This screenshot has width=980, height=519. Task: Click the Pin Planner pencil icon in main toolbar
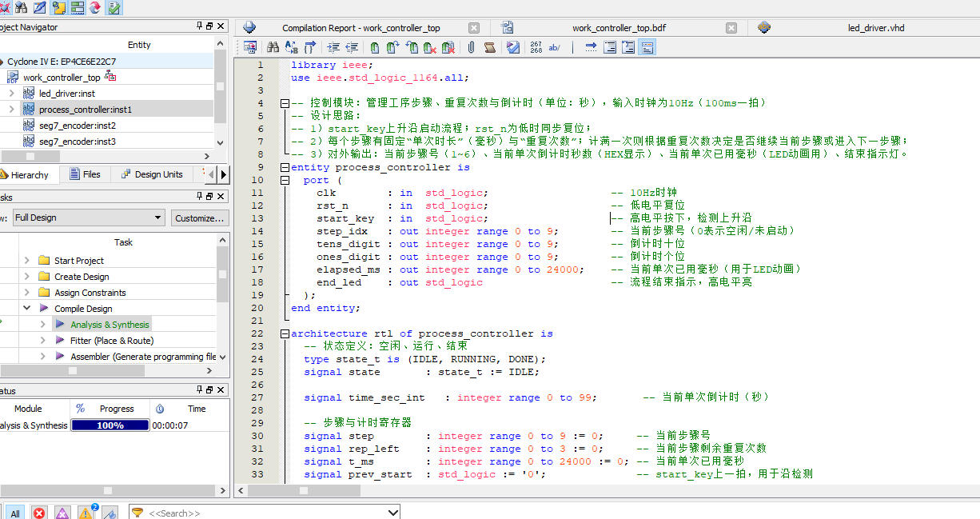39,8
